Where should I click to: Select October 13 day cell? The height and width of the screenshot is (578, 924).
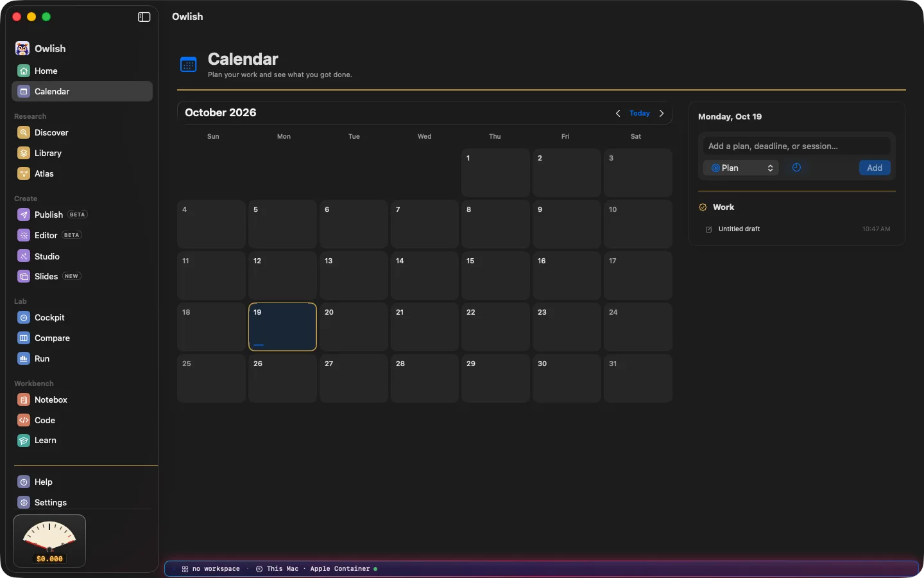coord(354,276)
